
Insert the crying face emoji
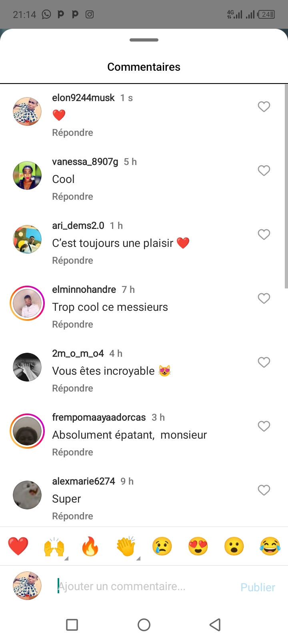click(x=162, y=547)
